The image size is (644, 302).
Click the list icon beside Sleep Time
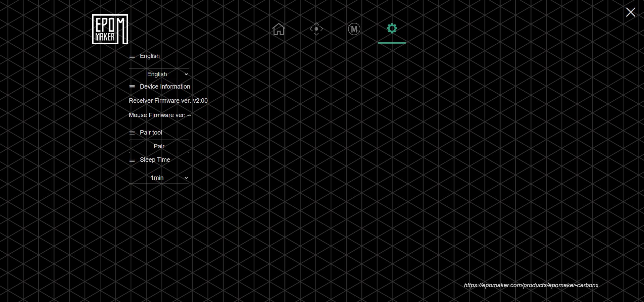[132, 160]
